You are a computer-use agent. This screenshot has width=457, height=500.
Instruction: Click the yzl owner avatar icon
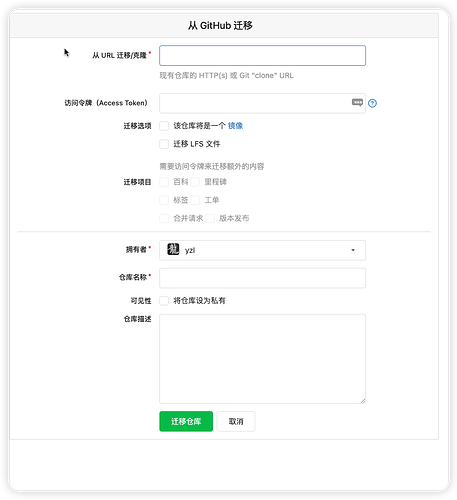coord(173,249)
